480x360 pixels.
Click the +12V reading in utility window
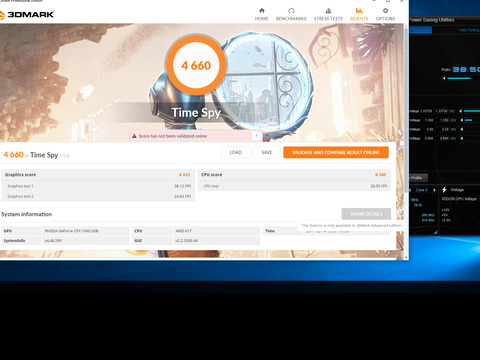click(446, 210)
